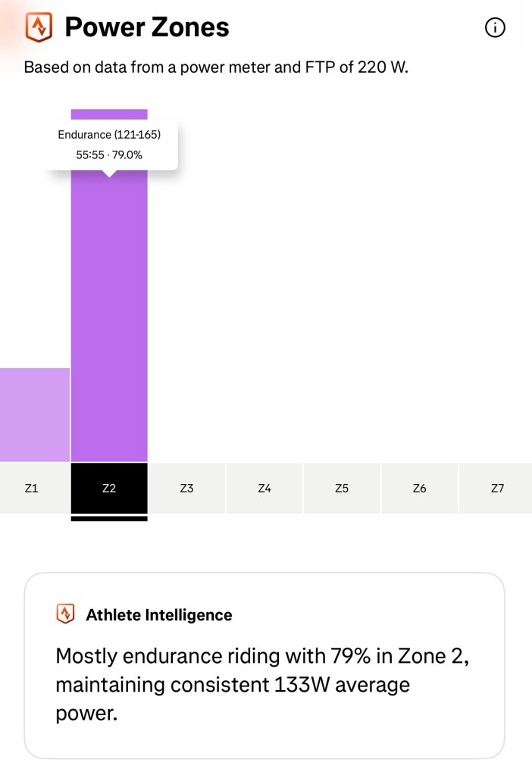This screenshot has height=775, width=532.
Task: Click the Endurance (121-165) tooltip label
Action: click(x=109, y=135)
